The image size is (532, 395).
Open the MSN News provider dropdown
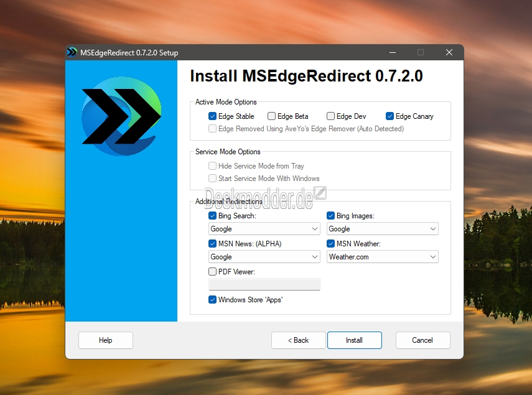point(264,257)
